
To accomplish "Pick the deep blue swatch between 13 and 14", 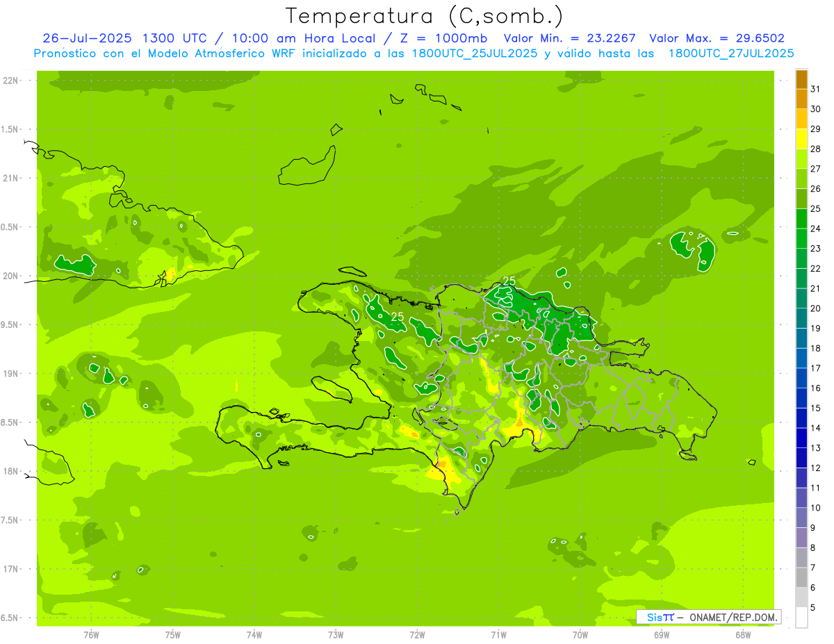I will [801, 438].
